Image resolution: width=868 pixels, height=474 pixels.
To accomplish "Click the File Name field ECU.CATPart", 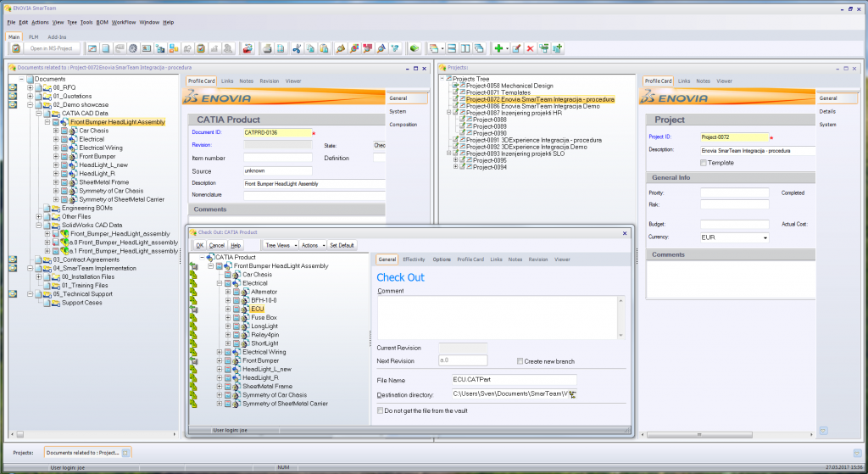I will pyautogui.click(x=515, y=380).
